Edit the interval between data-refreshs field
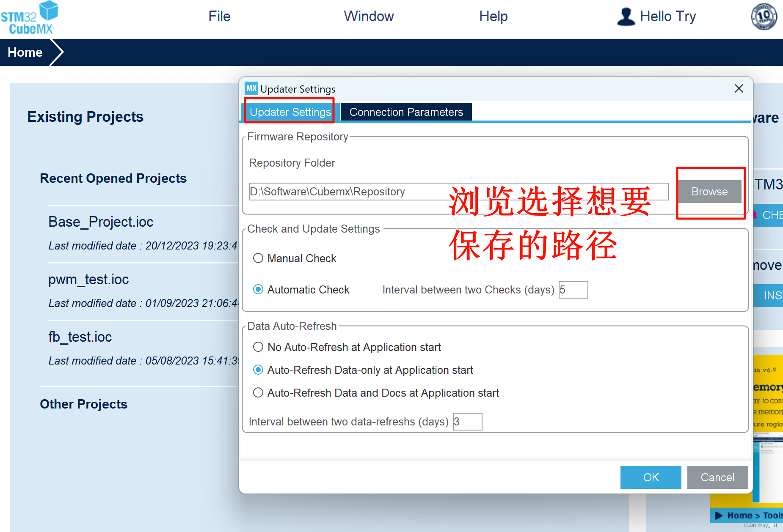This screenshot has height=532, width=783. (x=467, y=422)
